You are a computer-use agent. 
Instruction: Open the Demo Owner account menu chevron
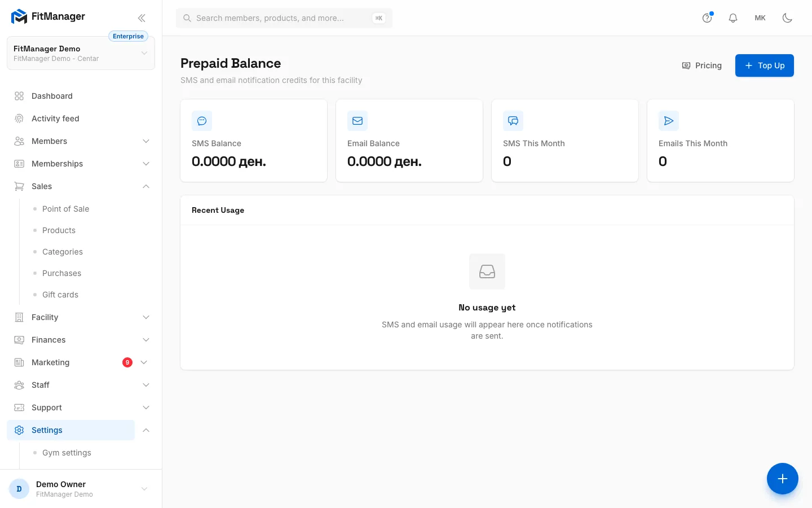point(144,489)
